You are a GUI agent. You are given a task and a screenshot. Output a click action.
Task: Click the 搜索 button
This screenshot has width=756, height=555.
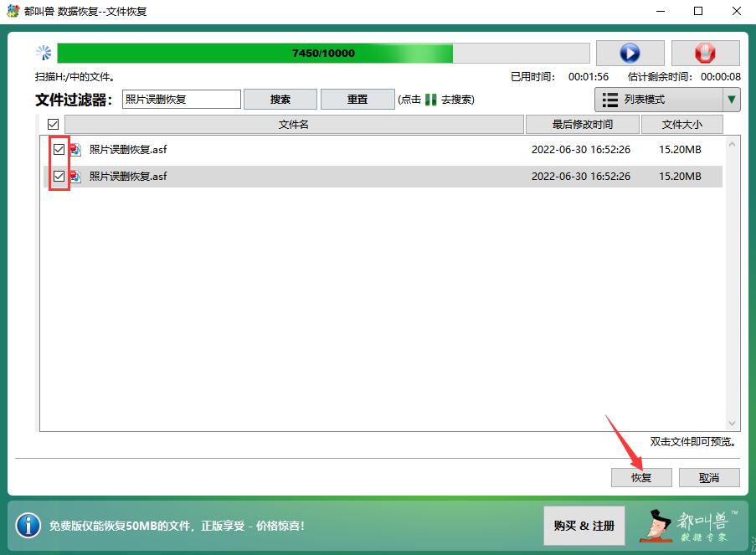[280, 100]
